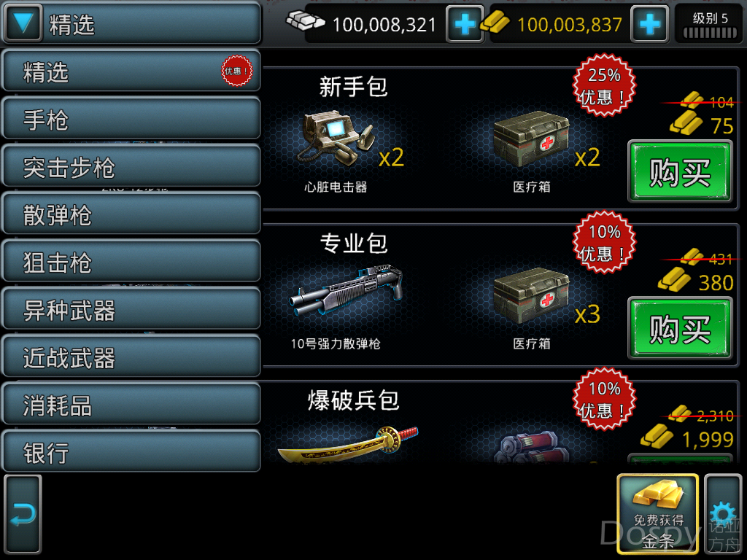This screenshot has width=747, height=560.
Task: Add more silver with plus icon
Action: point(465,24)
